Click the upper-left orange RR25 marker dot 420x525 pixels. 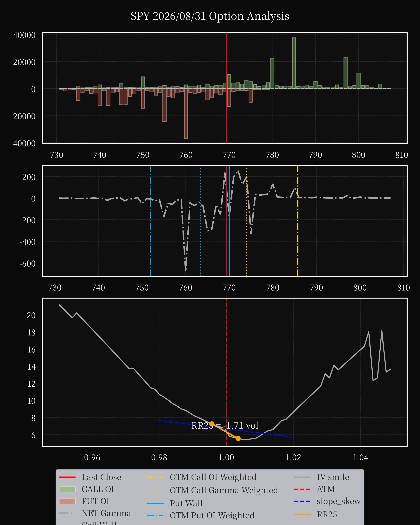point(212,424)
